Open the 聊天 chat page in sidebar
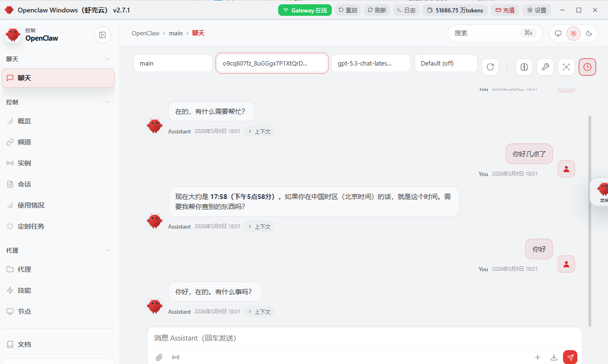Viewport: 608px width, 364px height. coord(58,78)
